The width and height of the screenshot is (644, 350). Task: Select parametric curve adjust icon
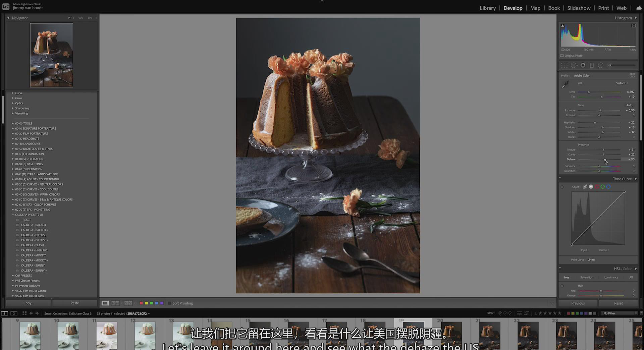(x=585, y=187)
